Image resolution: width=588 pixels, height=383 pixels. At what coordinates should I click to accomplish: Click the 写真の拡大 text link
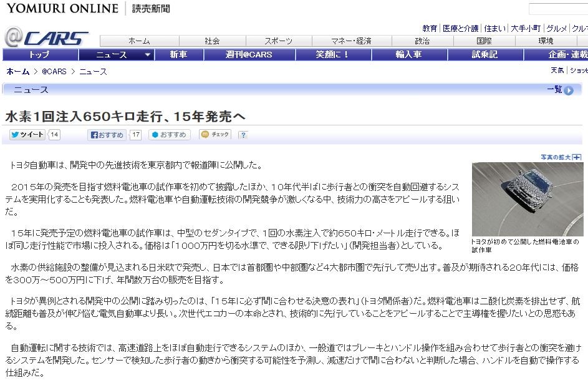pyautogui.click(x=556, y=157)
